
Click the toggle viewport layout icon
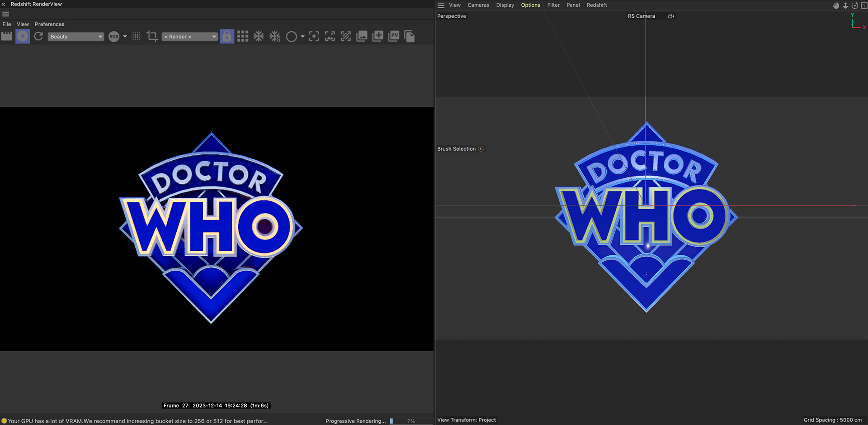(x=864, y=5)
